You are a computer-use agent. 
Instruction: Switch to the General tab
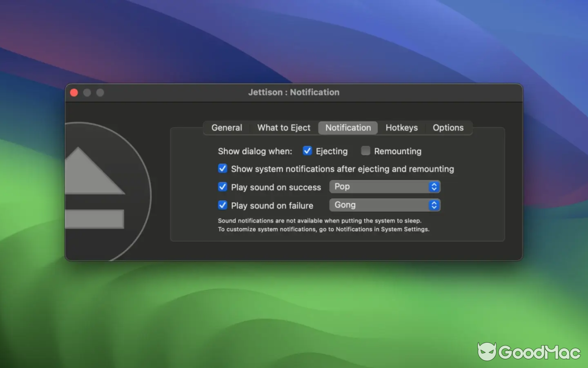click(x=226, y=127)
